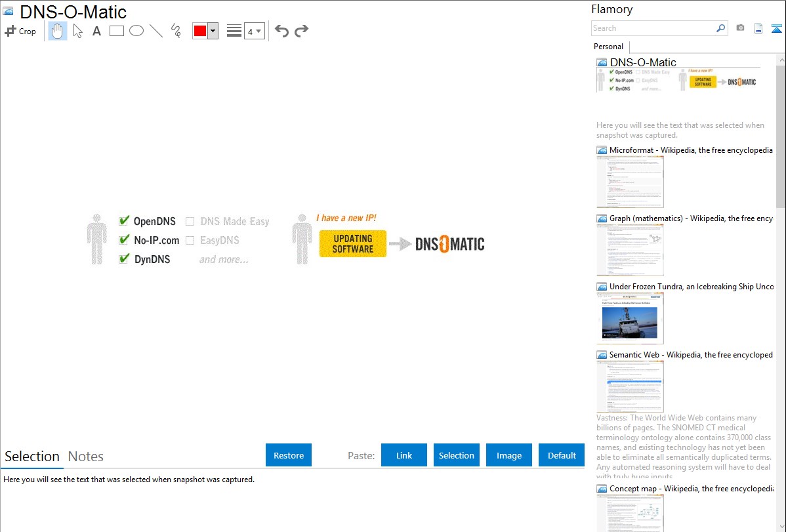786x532 pixels.
Task: Click the Graph (mathematics) title text
Action: pyautogui.click(x=692, y=218)
